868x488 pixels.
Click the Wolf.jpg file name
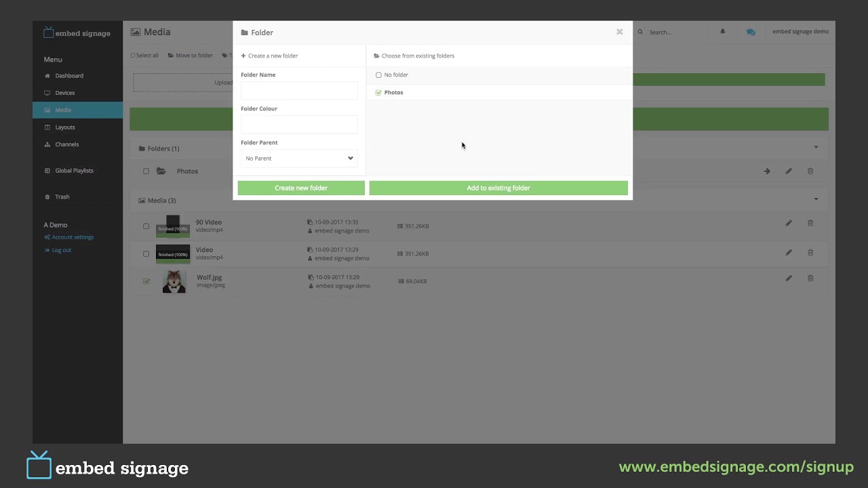(209, 277)
